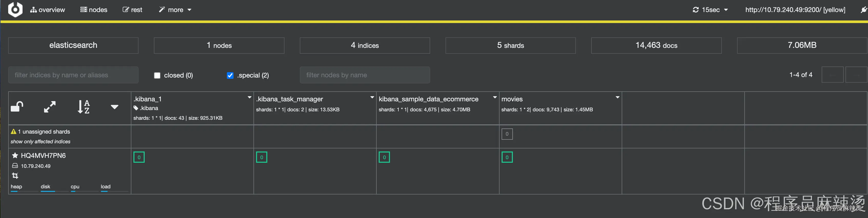Uncheck the .special indices checkbox
Viewport: 868px width, 218px height.
[x=230, y=75]
